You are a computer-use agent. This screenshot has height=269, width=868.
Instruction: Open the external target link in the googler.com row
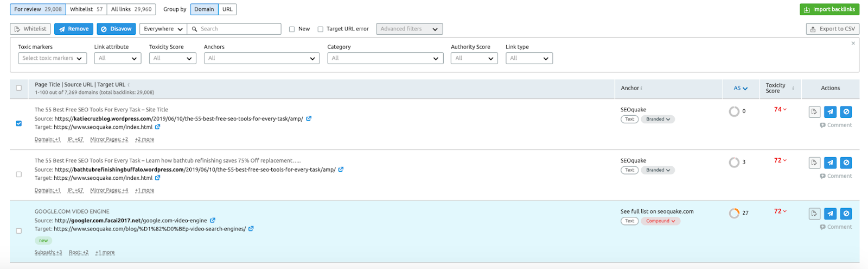coord(251,229)
